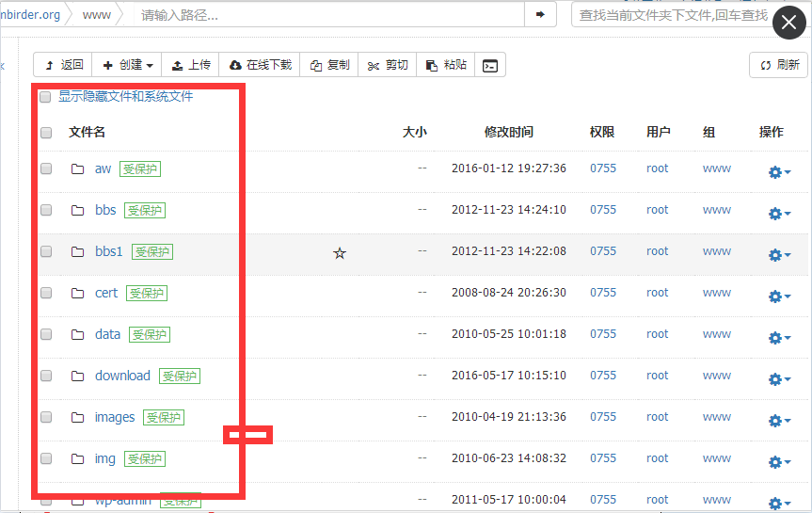Open the 创建 dropdown menu

127,65
